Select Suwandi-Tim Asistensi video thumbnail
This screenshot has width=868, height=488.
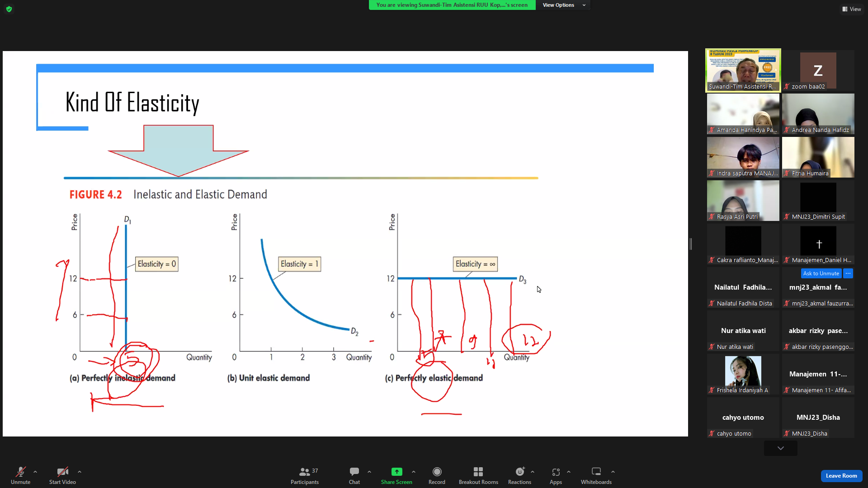click(x=743, y=70)
